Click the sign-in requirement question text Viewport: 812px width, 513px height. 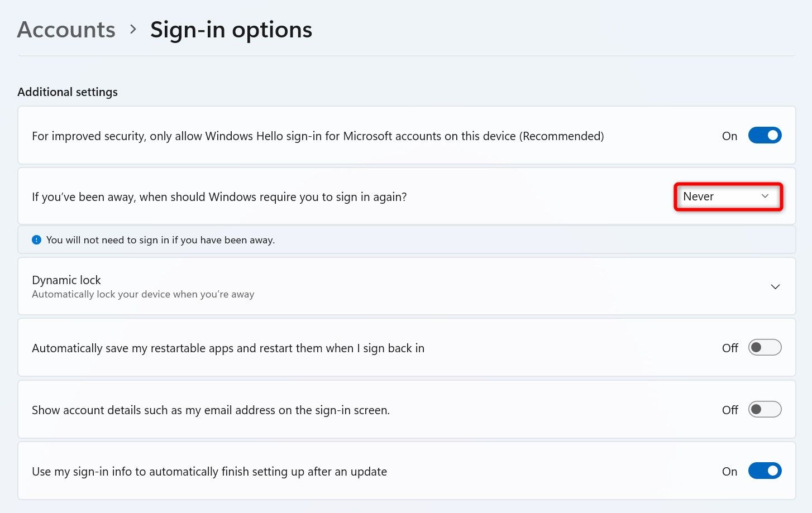coord(219,196)
